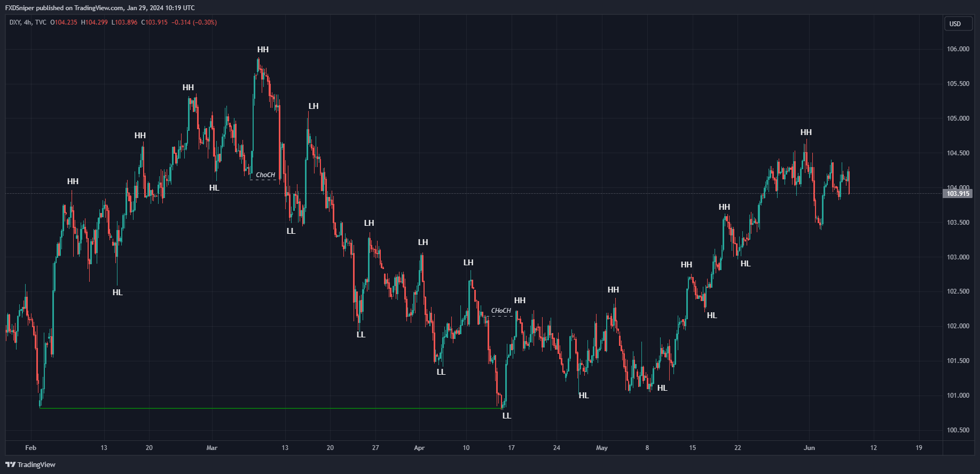The image size is (980, 474).
Task: Select the green horizontal support line
Action: [x=270, y=408]
